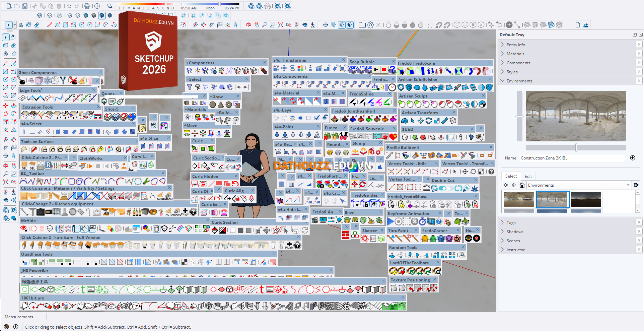This screenshot has width=644, height=331.
Task: Turn off the blue Double-Cut toggle switch
Action: (442, 188)
